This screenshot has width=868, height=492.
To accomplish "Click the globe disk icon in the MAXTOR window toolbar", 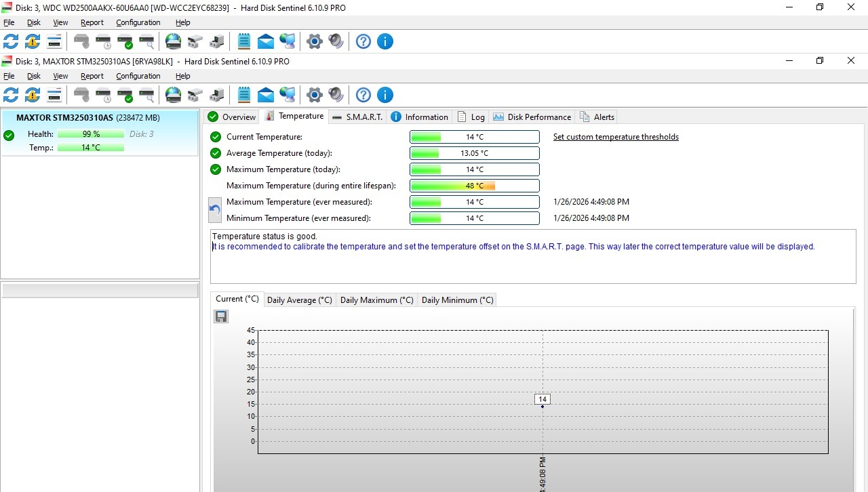I will coord(174,95).
